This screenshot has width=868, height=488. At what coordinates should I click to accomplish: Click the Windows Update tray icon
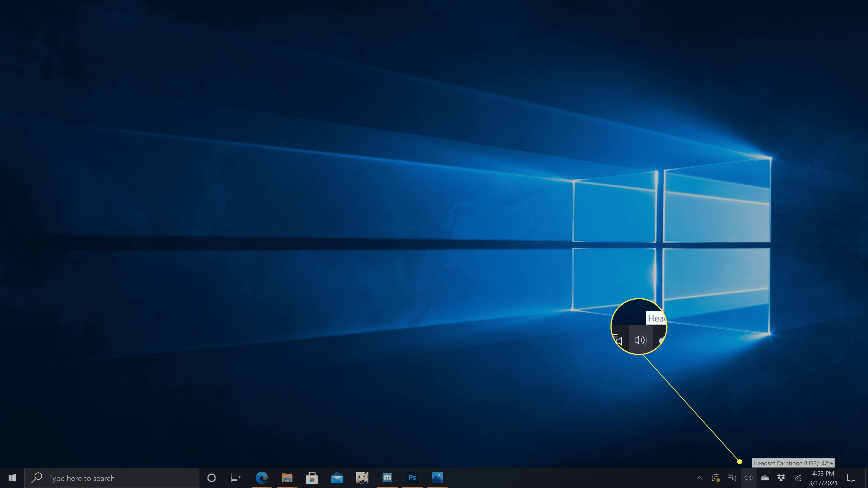(x=716, y=478)
